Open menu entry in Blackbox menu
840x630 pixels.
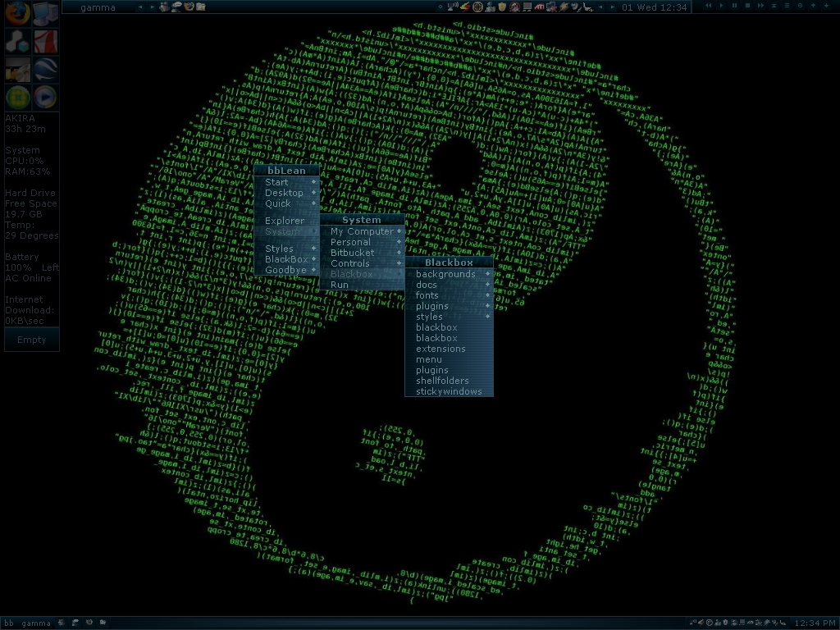pos(449,359)
